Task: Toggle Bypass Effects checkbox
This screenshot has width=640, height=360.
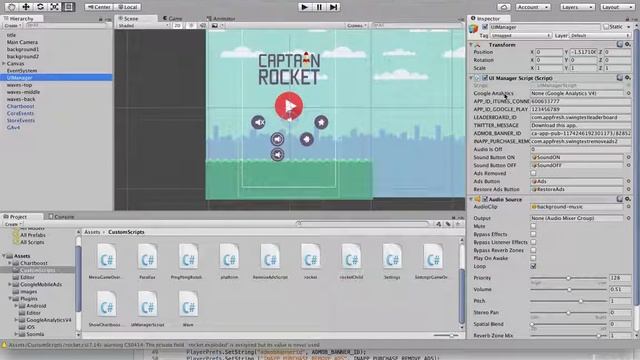Action: coord(533,234)
